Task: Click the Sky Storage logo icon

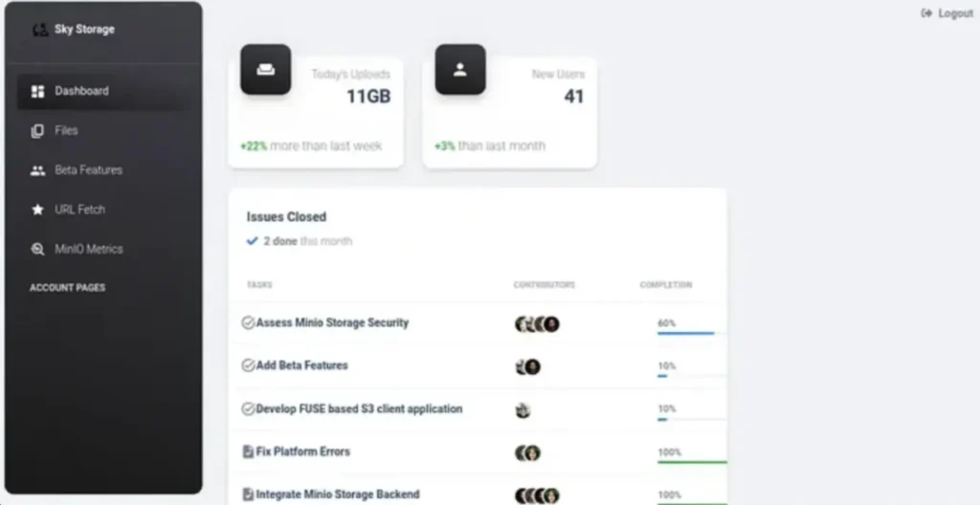Action: [40, 30]
